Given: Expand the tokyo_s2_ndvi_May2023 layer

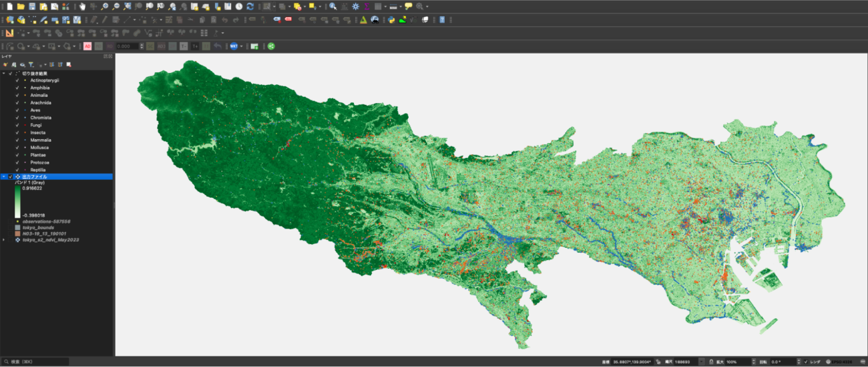Looking at the screenshot, I should 4,239.
